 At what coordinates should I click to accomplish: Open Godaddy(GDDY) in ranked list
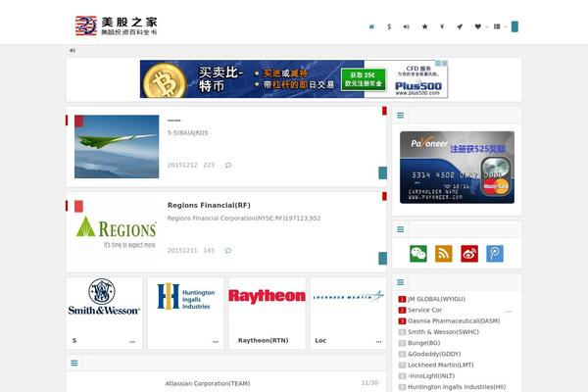click(x=434, y=354)
